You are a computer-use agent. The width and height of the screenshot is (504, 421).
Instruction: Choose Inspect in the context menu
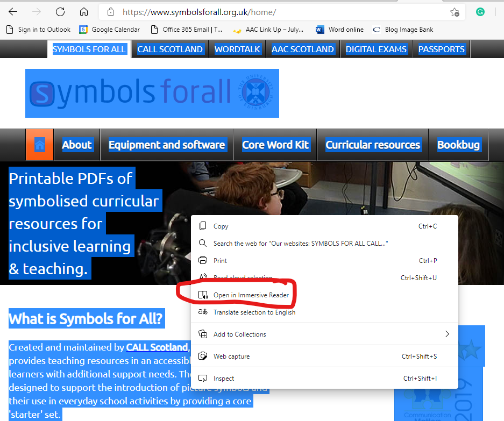(324, 379)
